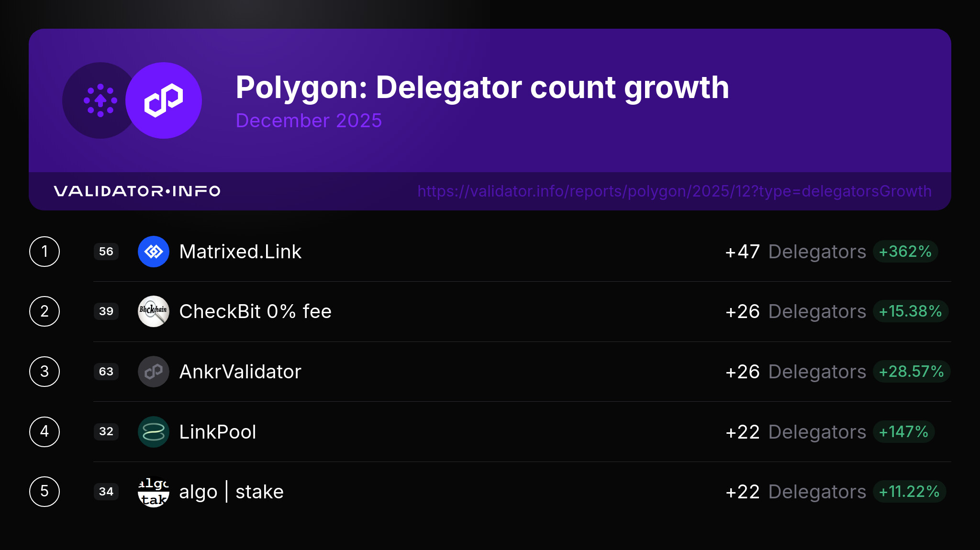
Task: Click the AnkrValidator gray logo
Action: point(154,372)
